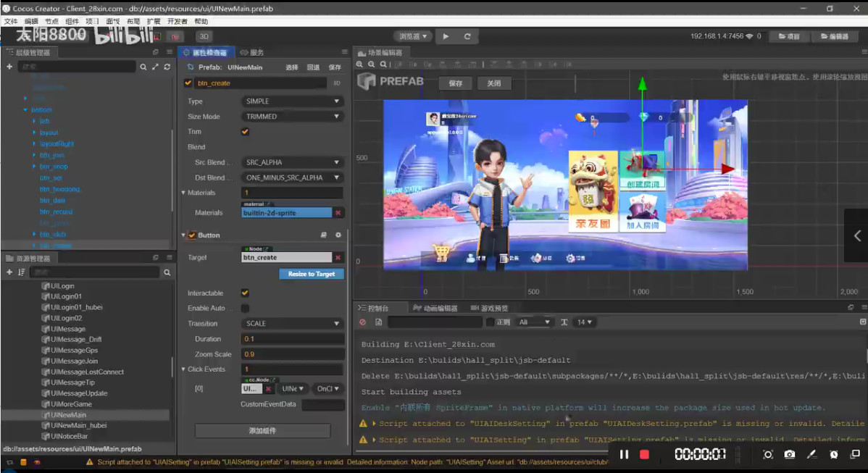Add a new node in the hierarchy panel
868x473 pixels.
point(9,67)
